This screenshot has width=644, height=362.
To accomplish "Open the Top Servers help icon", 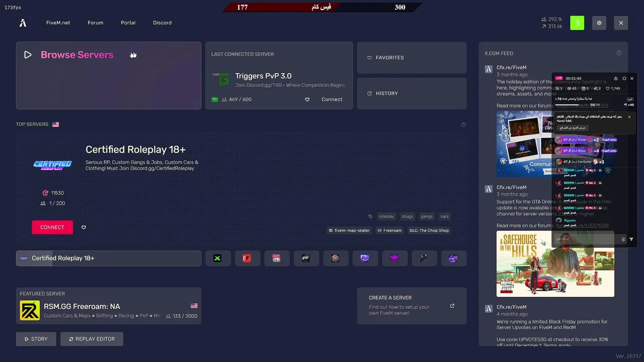I will pyautogui.click(x=463, y=125).
